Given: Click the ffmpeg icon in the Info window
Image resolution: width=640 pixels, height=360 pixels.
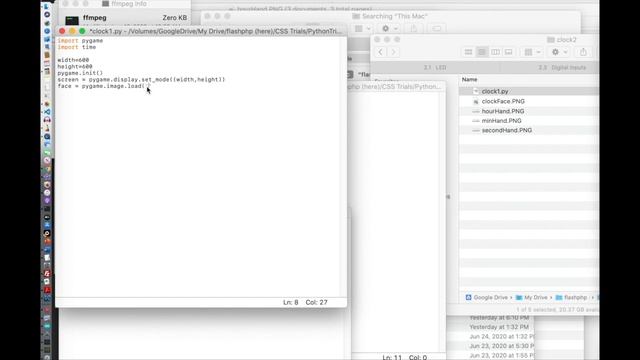Looking at the screenshot, I should point(72,19).
